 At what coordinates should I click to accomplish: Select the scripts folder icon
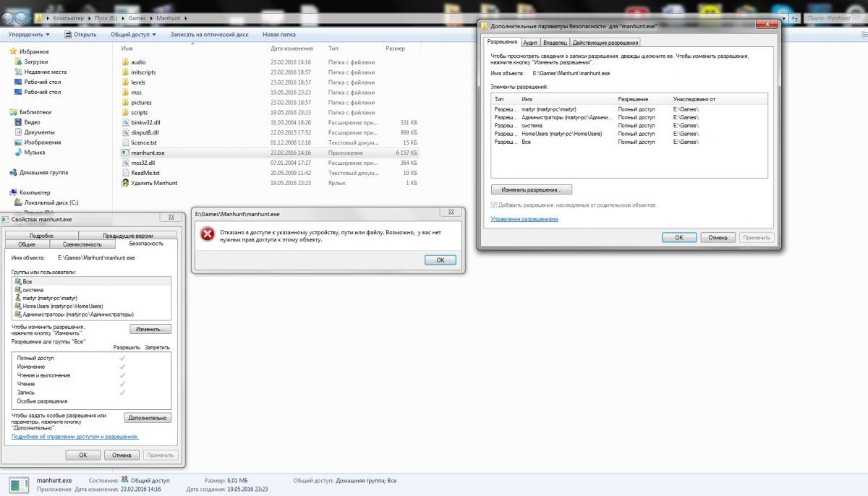(x=125, y=113)
